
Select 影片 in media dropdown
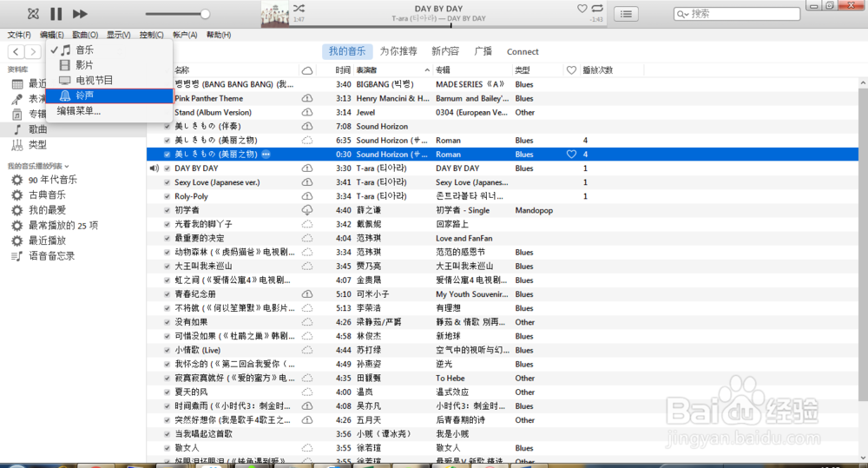tap(109, 65)
